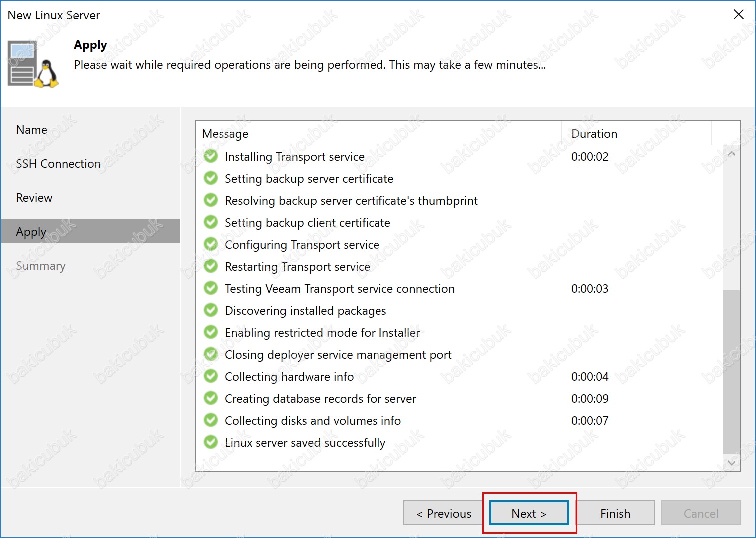Click the log list scroll up arrow

tap(732, 154)
